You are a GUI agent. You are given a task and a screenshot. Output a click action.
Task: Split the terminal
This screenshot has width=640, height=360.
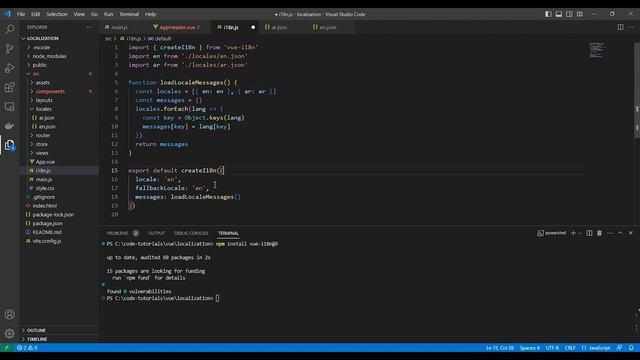click(x=589, y=233)
